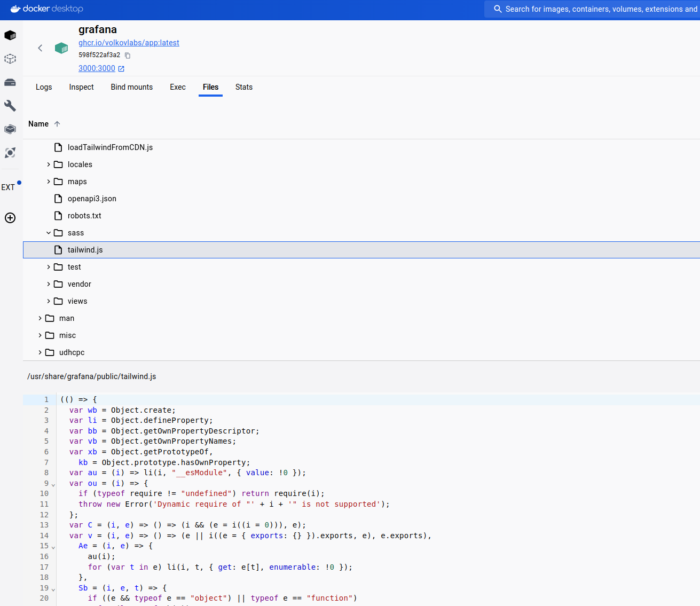Expand the locales folder
Image resolution: width=700 pixels, height=606 pixels.
48,164
